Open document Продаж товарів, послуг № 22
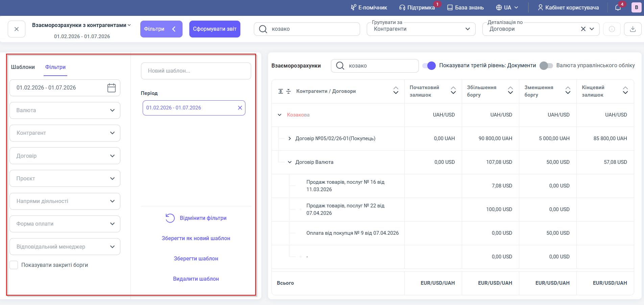Viewport: 644px width, 305px height. coord(345,210)
